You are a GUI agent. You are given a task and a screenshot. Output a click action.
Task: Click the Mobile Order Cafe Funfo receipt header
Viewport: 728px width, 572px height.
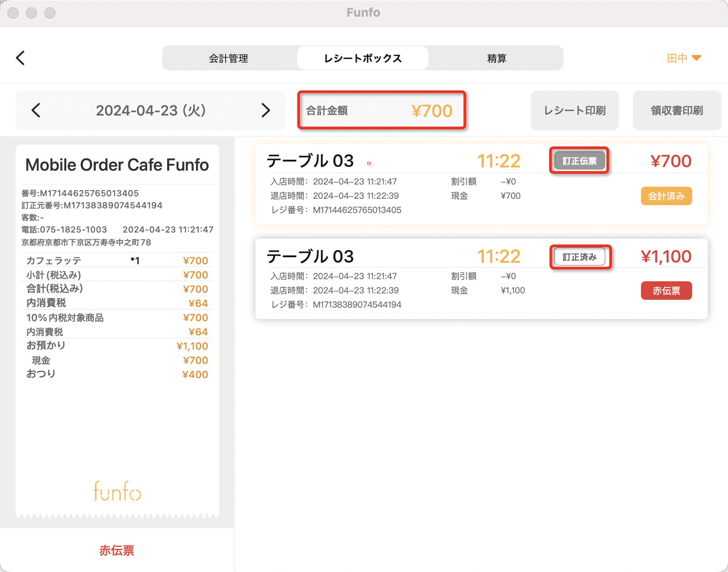coord(117,165)
